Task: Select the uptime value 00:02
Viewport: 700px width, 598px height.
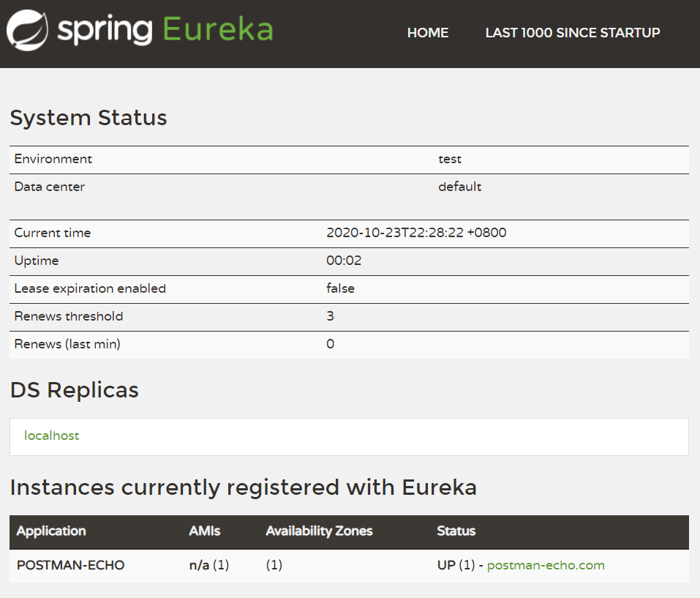Action: coord(344,261)
